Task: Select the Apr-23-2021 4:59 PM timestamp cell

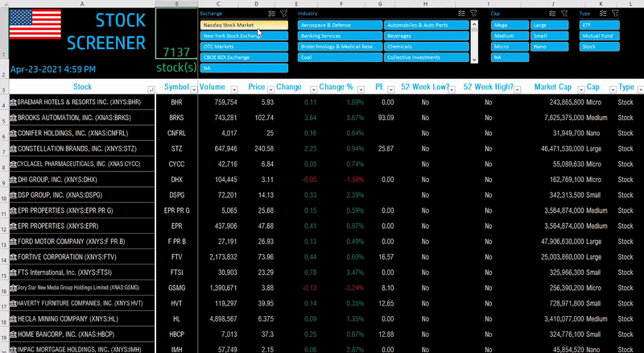Action: click(x=53, y=69)
